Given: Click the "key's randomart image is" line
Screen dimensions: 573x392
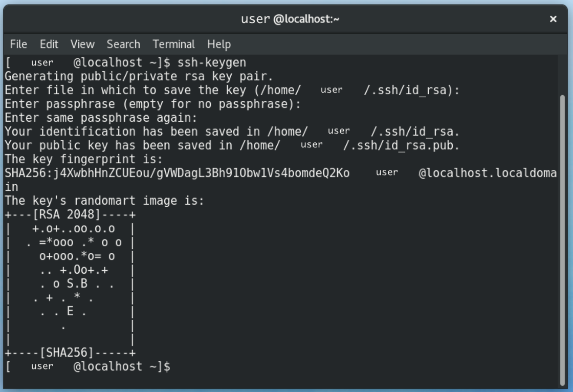Looking at the screenshot, I should point(104,201).
